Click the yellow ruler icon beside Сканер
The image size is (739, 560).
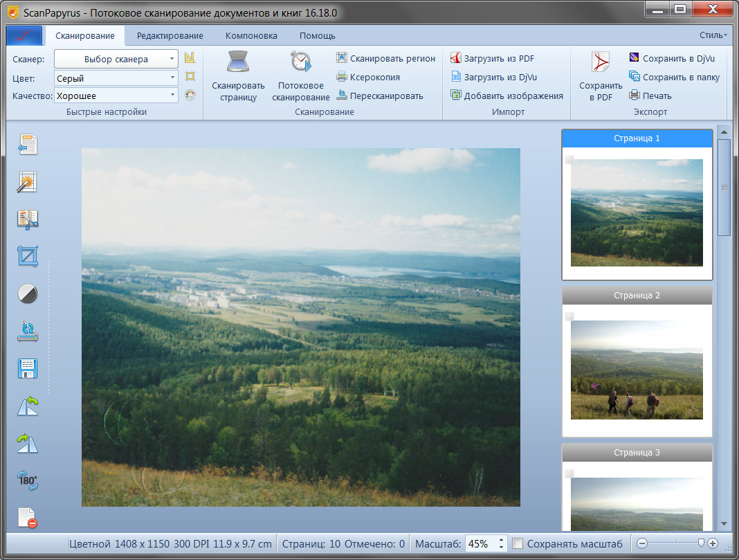[x=190, y=58]
